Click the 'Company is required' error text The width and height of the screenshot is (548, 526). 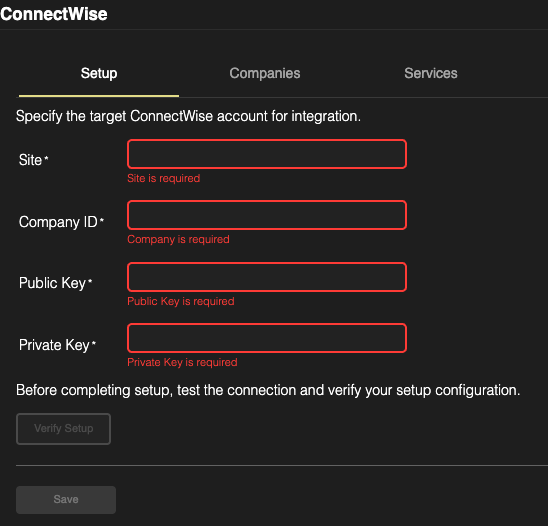coord(178,239)
